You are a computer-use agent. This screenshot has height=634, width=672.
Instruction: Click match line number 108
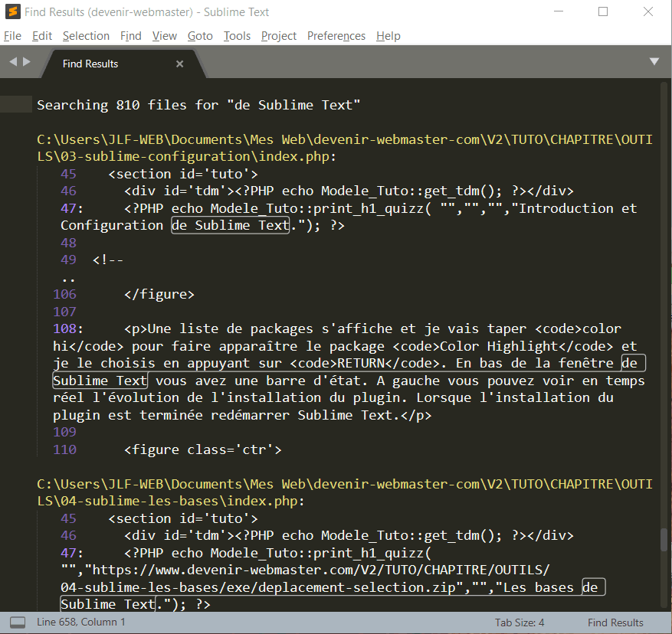click(x=64, y=328)
